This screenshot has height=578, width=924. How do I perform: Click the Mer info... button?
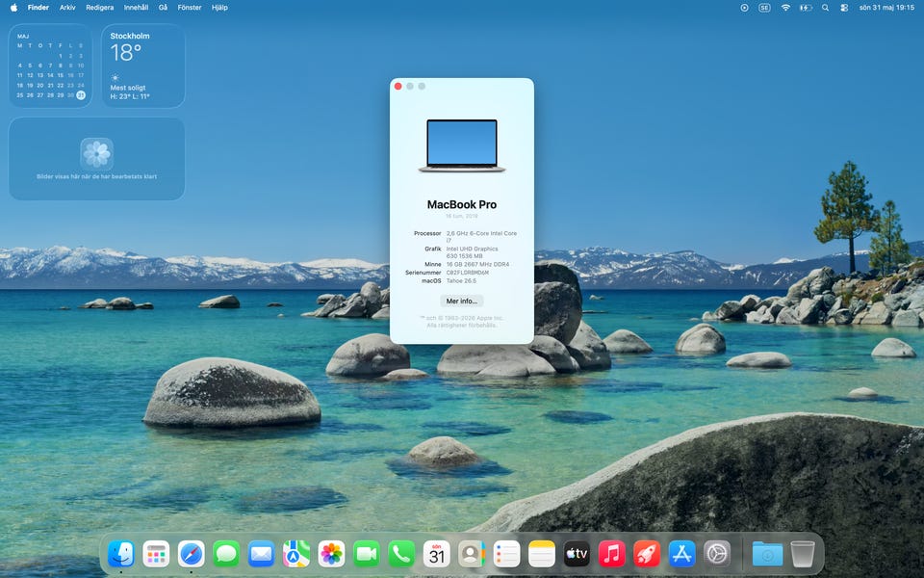pos(461,301)
